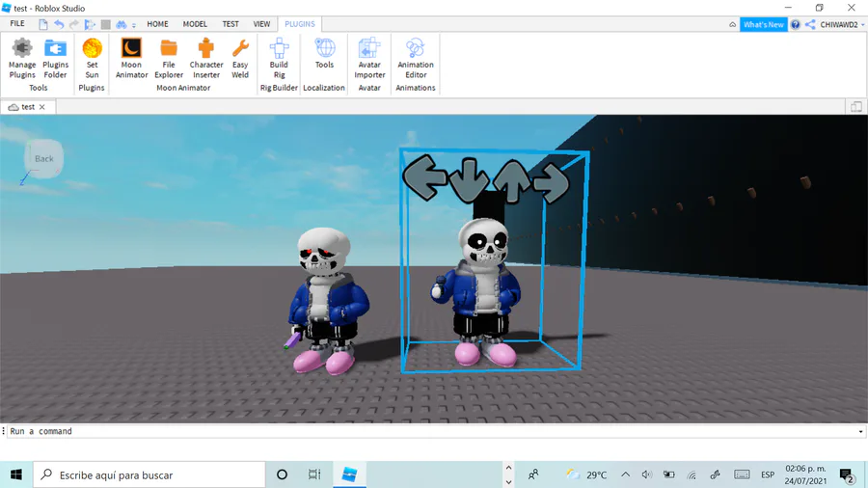Open the Build Rig builder
Screen dimensions: 868x488
[279, 59]
